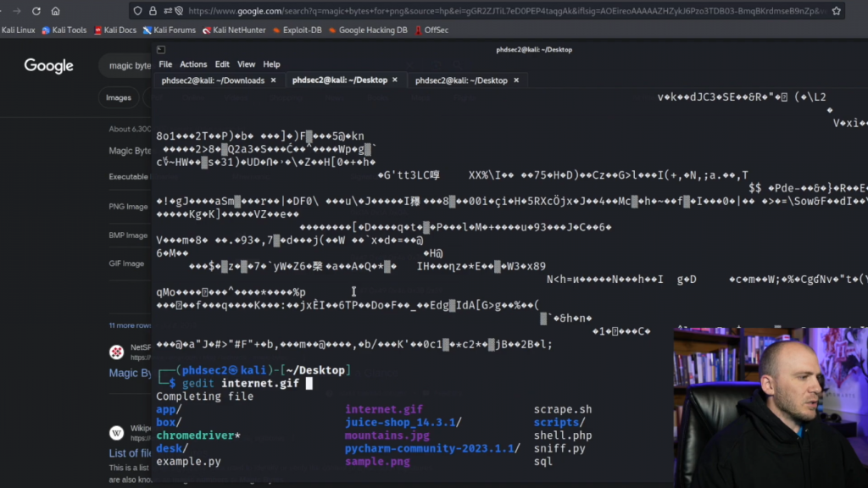
Task: Open the 'List of file' Wikipedia result
Action: pos(130,453)
